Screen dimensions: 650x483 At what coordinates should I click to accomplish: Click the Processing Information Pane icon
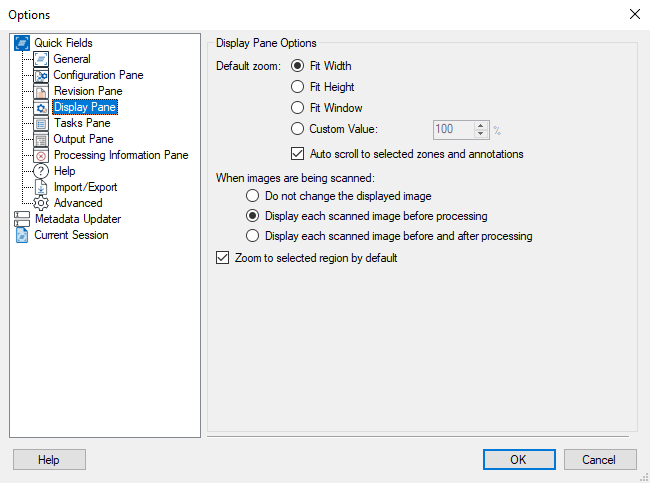[41, 155]
